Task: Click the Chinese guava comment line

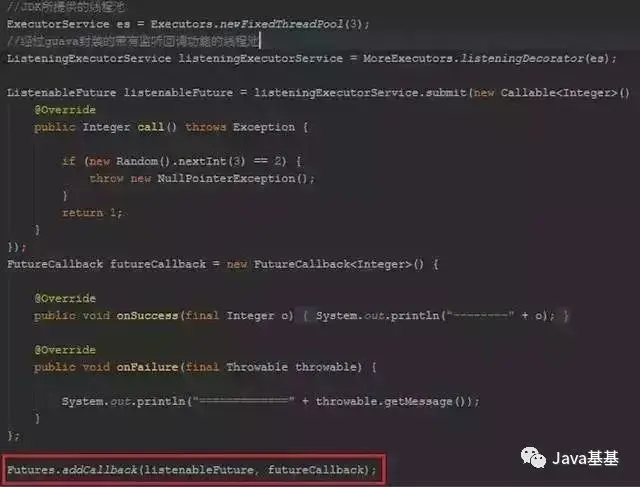Action: 133,41
